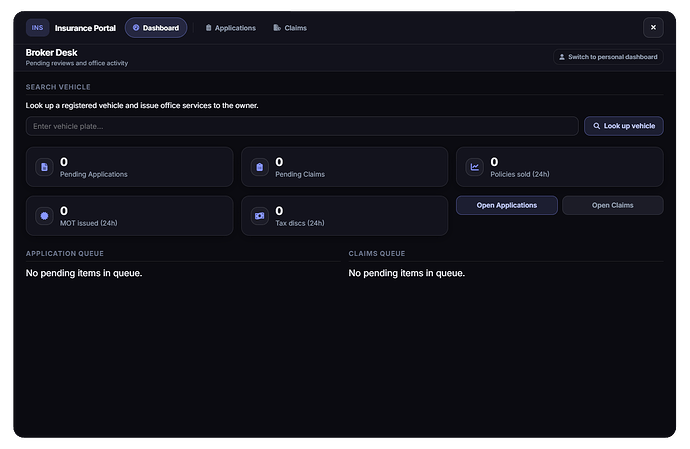Close the Insurance Portal window

tap(653, 27)
